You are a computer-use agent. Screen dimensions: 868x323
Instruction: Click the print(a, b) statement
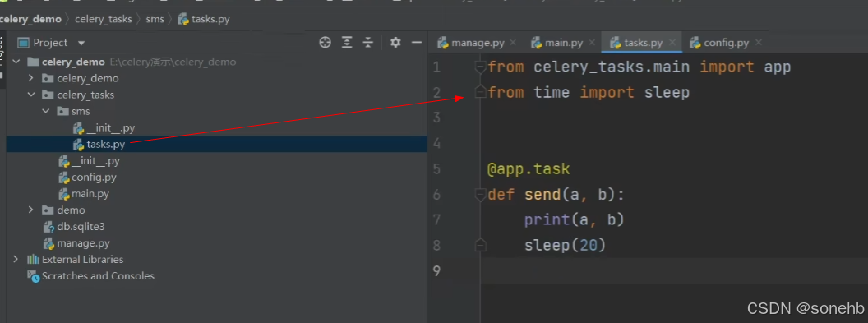(574, 220)
